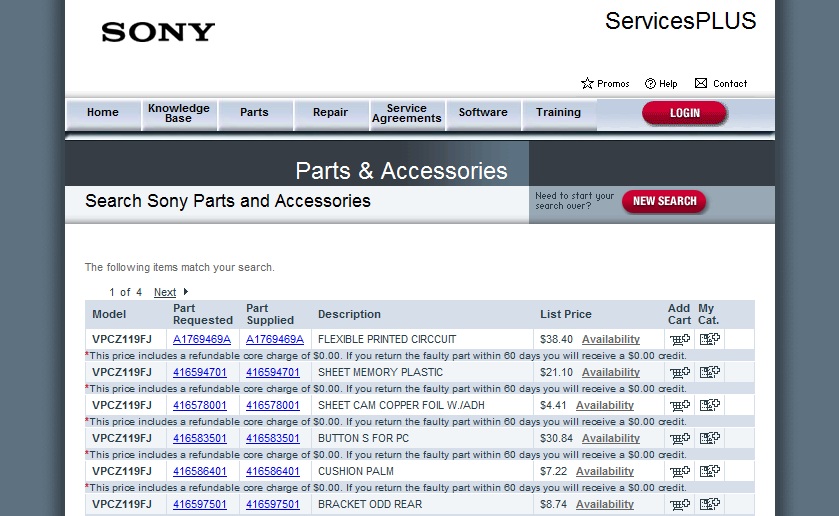Click the red LOGIN button
Screen dimensions: 839x516
coord(684,113)
